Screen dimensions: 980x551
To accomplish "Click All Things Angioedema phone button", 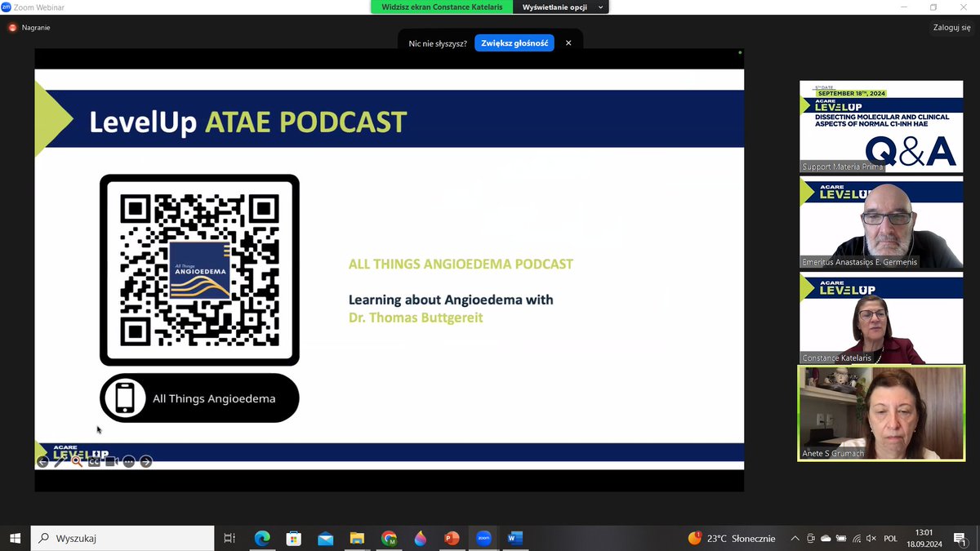I will click(199, 398).
